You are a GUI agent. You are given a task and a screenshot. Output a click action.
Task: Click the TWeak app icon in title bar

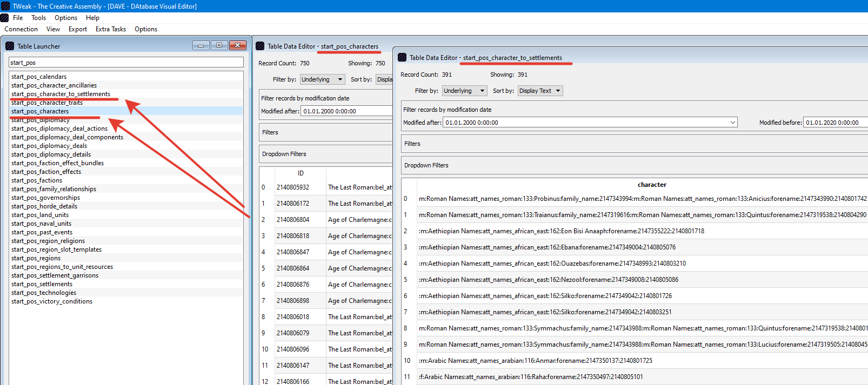(5, 6)
